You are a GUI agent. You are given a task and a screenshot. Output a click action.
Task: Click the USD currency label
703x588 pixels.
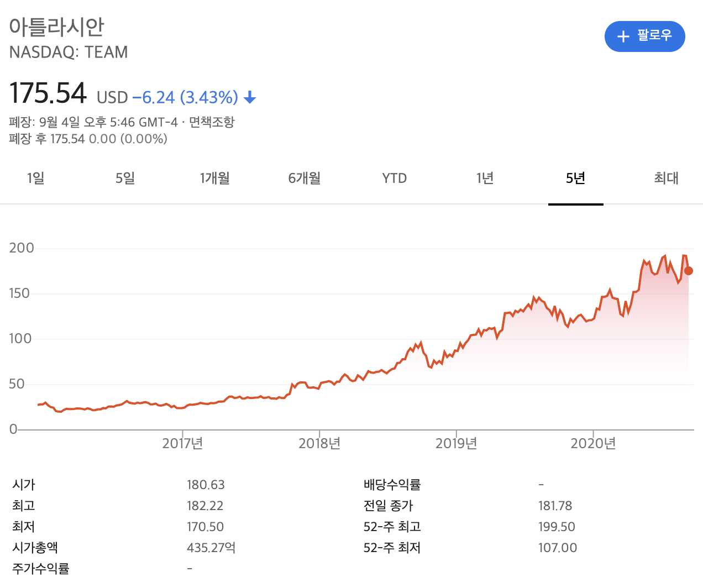[112, 98]
